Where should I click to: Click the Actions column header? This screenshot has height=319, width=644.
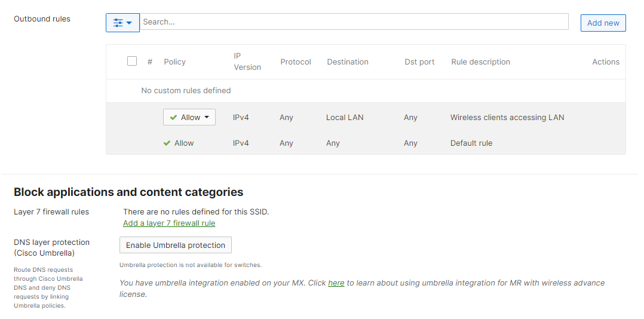[x=605, y=62]
